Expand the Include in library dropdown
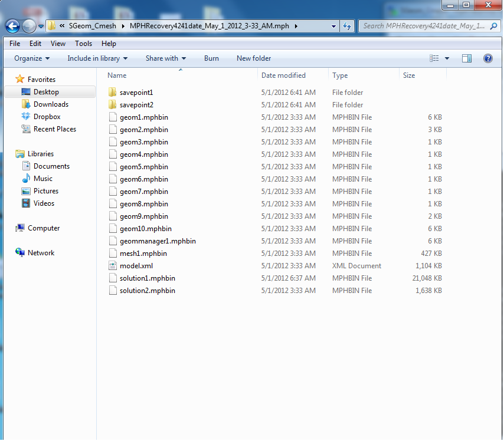Screen dimensions: 504x441 pos(97,58)
